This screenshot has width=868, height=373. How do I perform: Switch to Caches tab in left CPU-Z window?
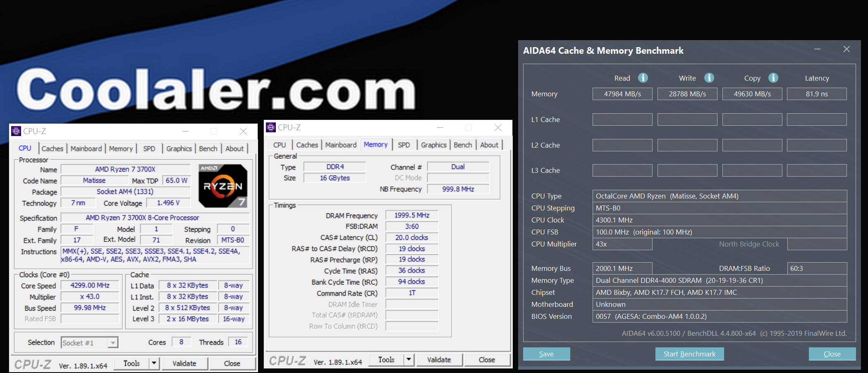pyautogui.click(x=53, y=148)
